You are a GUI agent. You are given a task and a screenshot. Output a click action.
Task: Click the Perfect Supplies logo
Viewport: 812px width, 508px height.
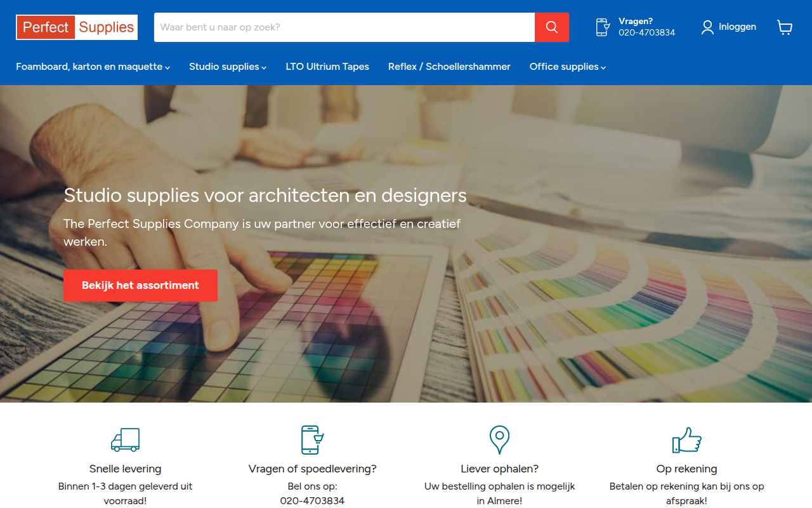click(77, 27)
